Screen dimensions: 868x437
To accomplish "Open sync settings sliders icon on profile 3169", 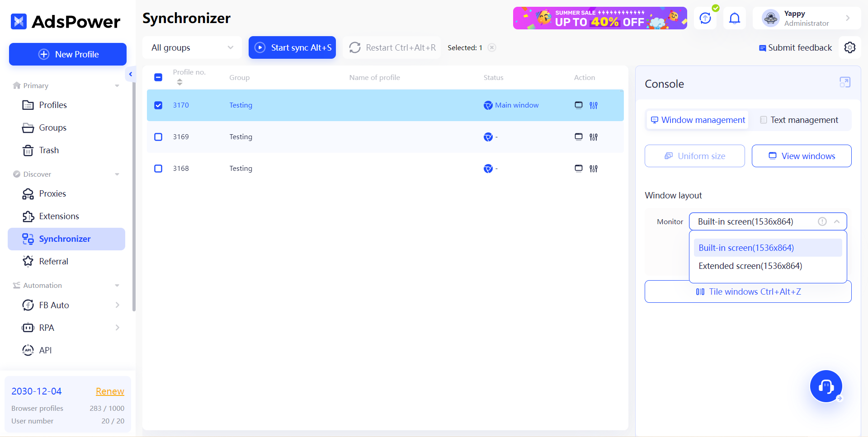I will pos(594,136).
